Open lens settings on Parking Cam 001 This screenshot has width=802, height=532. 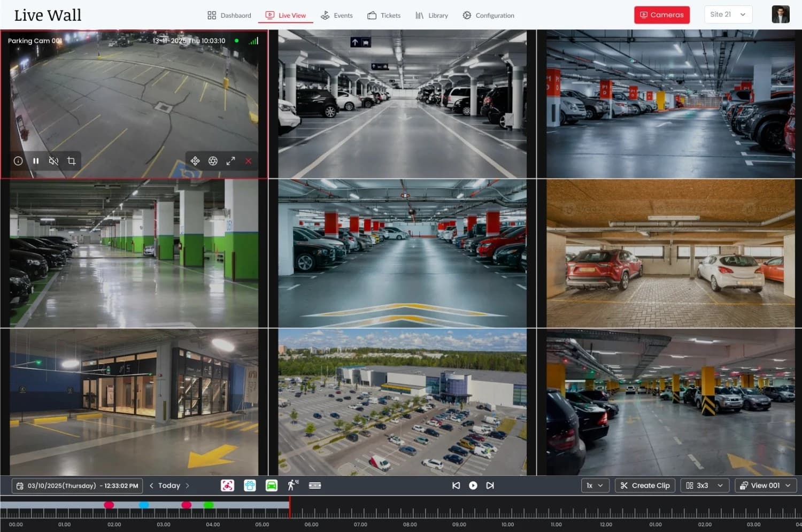213,161
